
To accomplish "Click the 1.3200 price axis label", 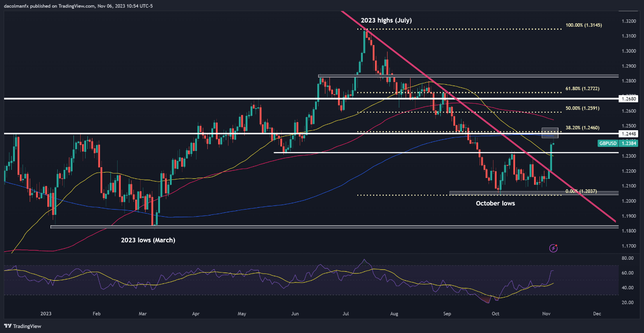I will click(628, 21).
